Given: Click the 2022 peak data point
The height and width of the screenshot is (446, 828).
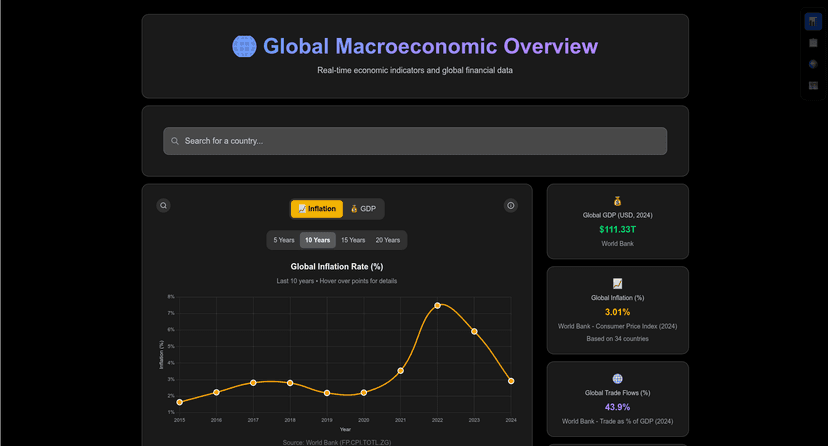Looking at the screenshot, I should tap(437, 306).
